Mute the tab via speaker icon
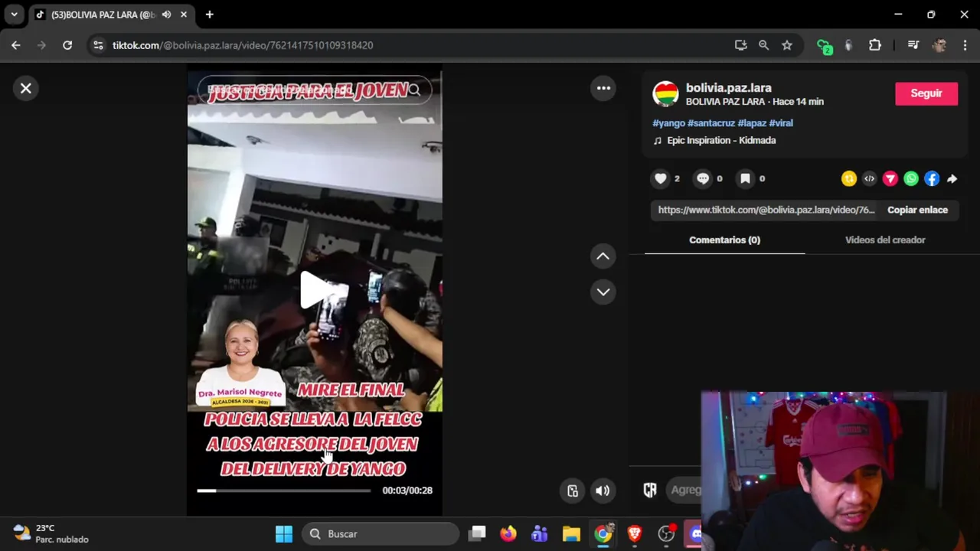This screenshot has width=980, height=551. (x=166, y=15)
